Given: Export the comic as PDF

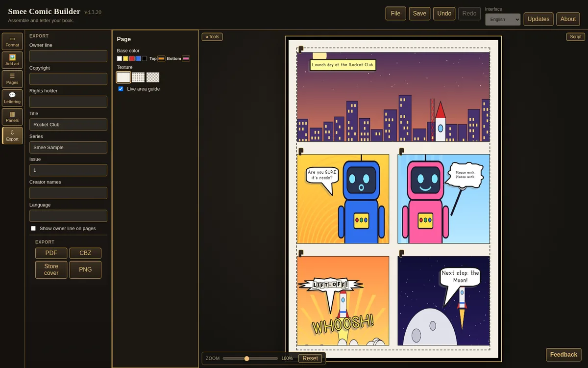Looking at the screenshot, I should click(x=51, y=253).
